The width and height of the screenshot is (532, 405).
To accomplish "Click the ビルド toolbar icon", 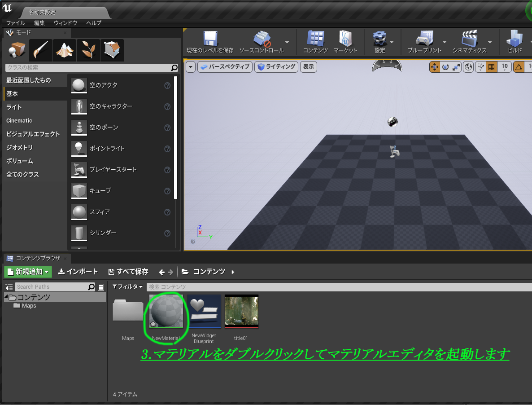I will tap(515, 38).
